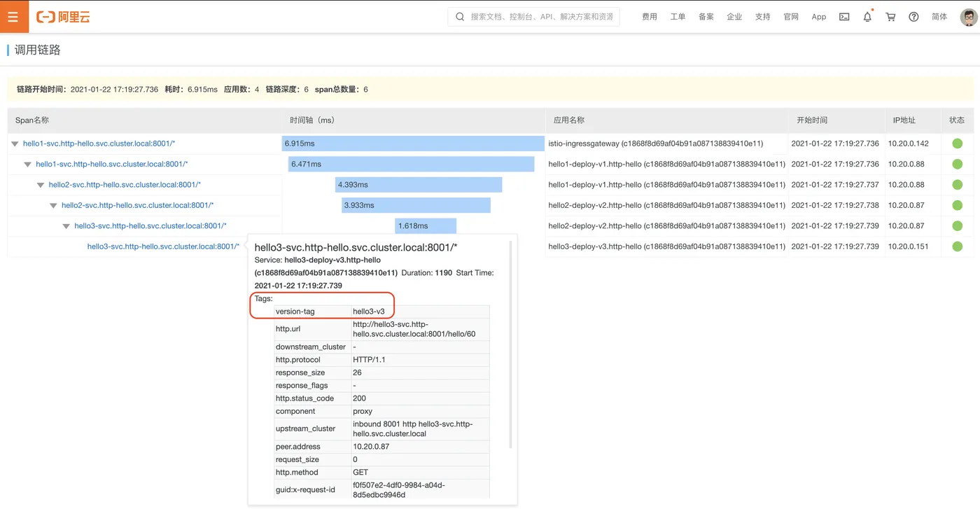Click the peer.address value 10.20.0.87
The height and width of the screenshot is (509, 980).
[x=371, y=447]
